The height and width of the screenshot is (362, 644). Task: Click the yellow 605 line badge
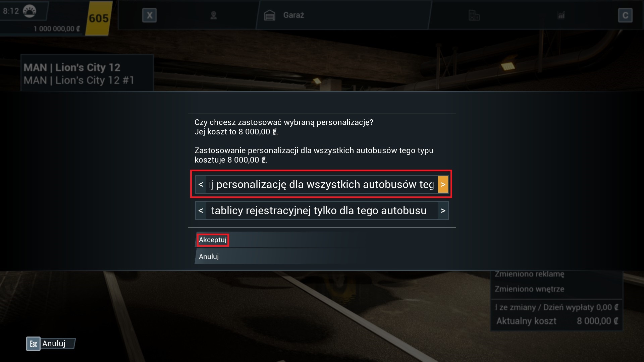coord(99,18)
